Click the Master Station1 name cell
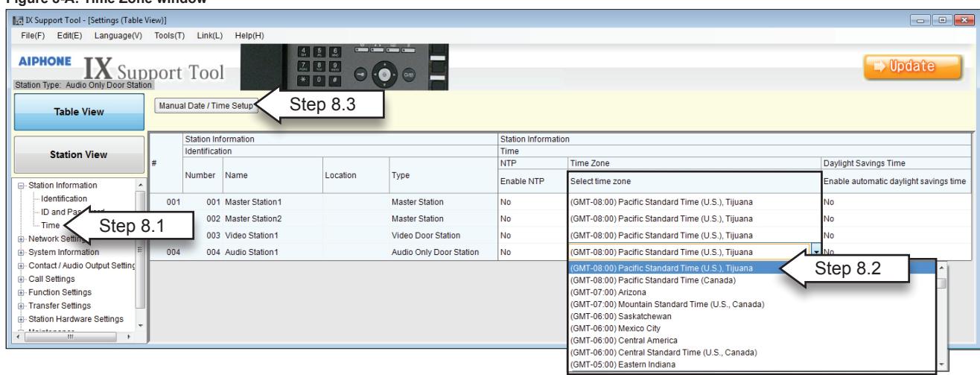Screen dimensions: 980x375 coord(272,201)
